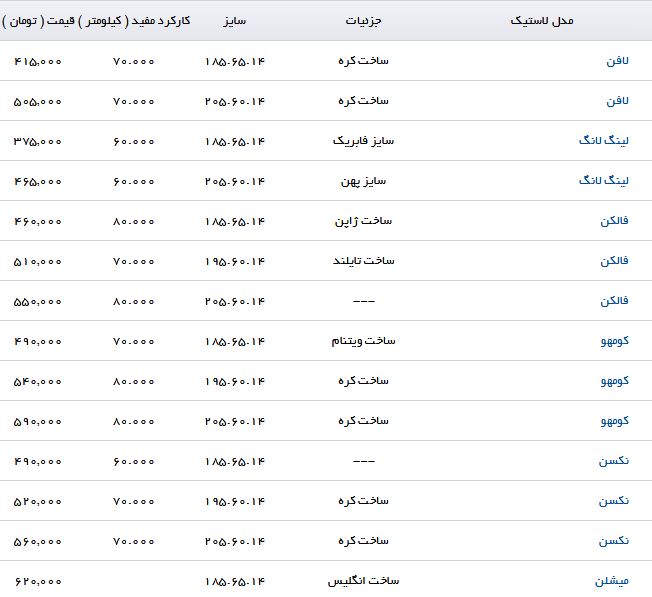The height and width of the screenshot is (597, 652).
Task: Select the price 510,000 cell
Action: point(37,261)
